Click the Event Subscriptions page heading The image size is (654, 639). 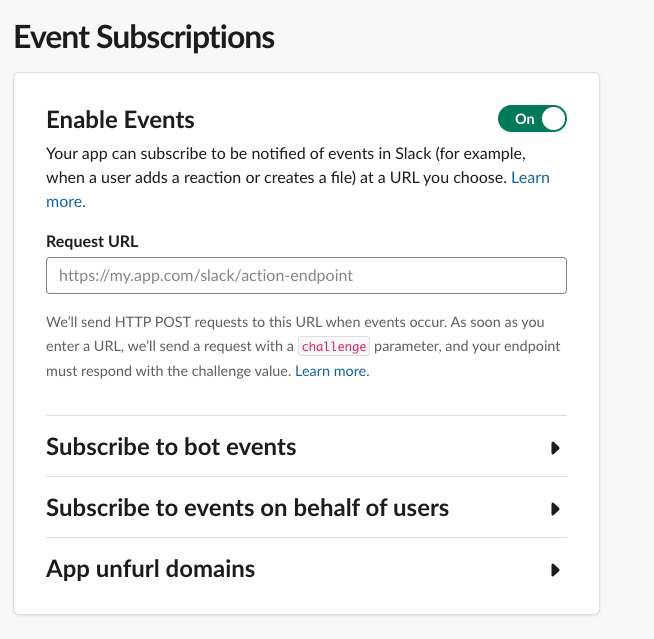(x=144, y=38)
